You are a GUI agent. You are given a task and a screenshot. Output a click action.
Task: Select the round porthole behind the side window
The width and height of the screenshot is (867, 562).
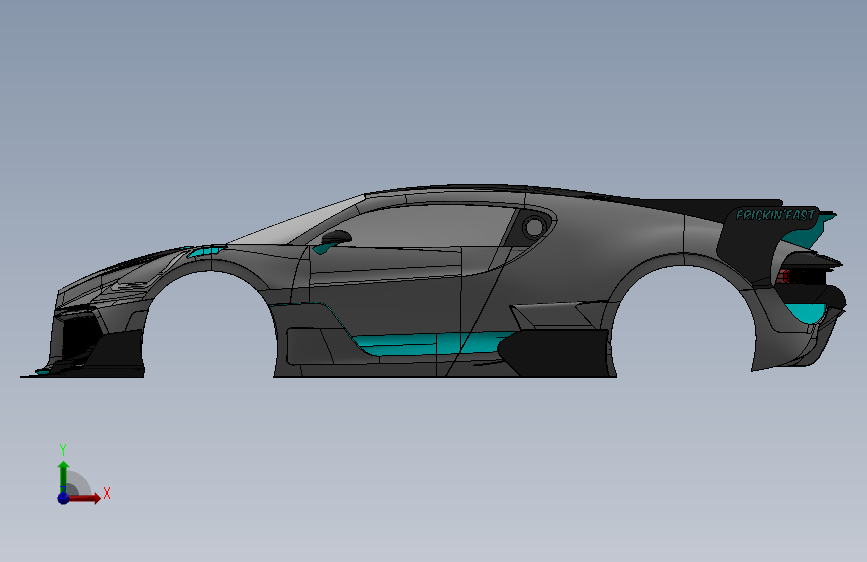click(534, 226)
